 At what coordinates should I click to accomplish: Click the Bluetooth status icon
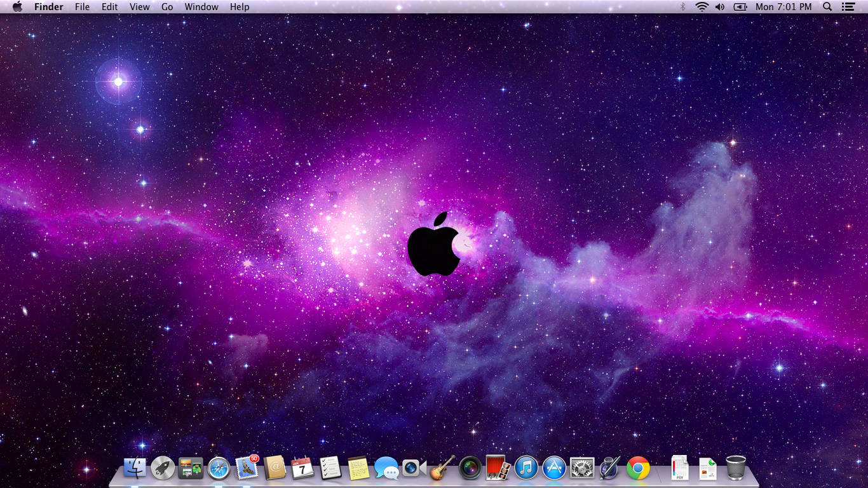pos(683,7)
